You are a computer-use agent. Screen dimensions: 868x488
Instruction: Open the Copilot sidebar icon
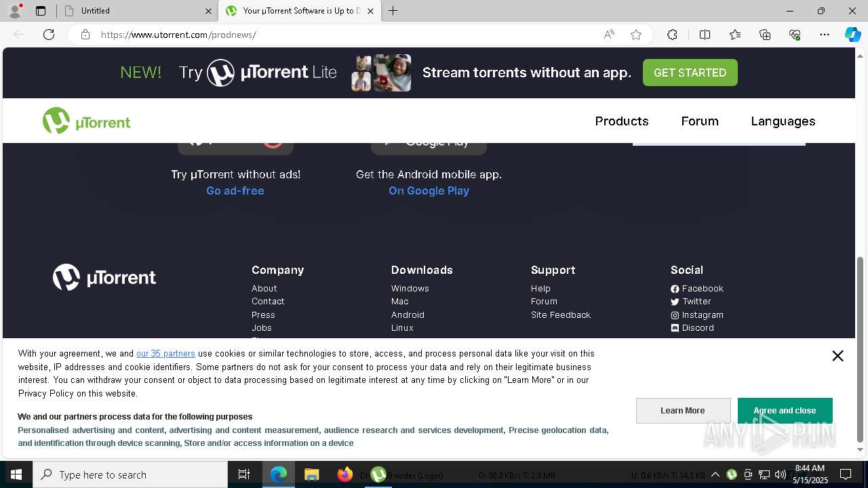tap(852, 35)
